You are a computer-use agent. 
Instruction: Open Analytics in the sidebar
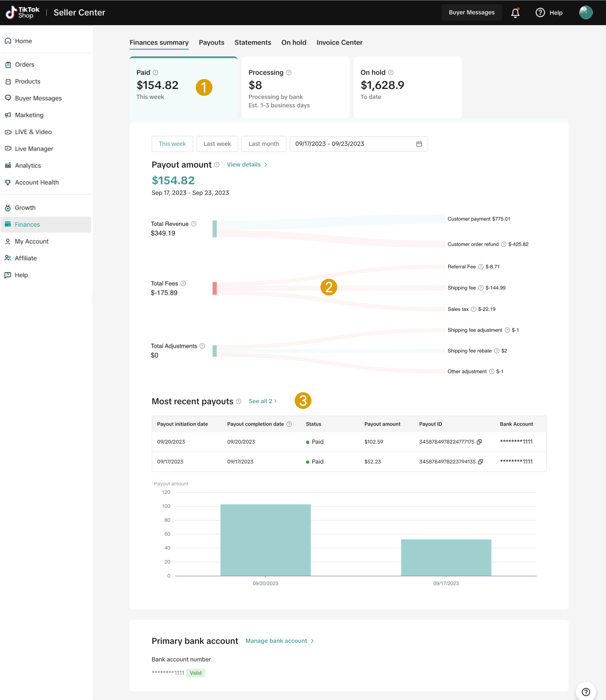click(28, 165)
